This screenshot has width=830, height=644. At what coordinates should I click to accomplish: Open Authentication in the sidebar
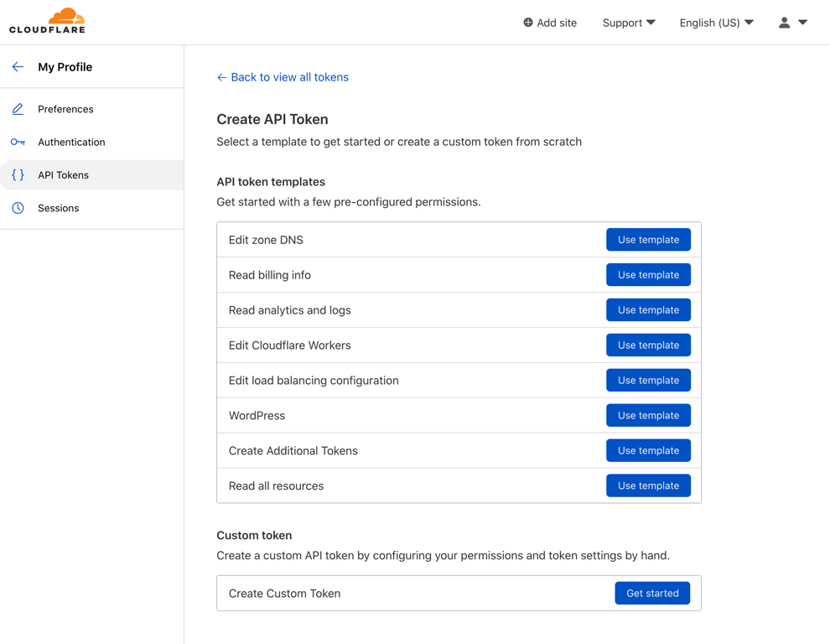pos(71,142)
